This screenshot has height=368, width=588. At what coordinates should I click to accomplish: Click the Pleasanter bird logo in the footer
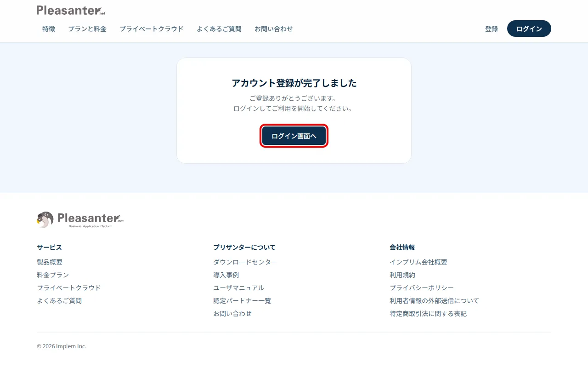[80, 220]
